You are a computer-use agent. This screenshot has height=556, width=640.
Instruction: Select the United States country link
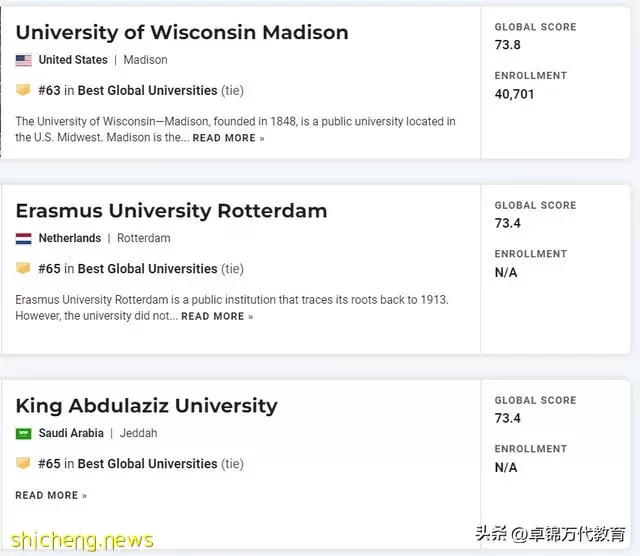point(73,60)
